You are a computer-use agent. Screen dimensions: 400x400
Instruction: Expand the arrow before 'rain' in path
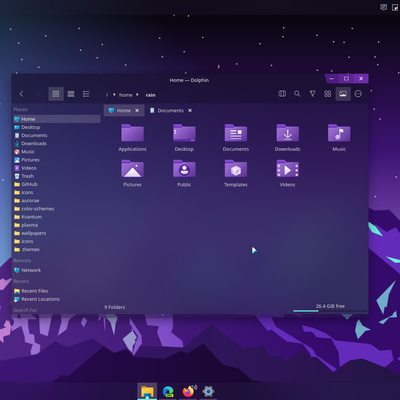point(137,95)
